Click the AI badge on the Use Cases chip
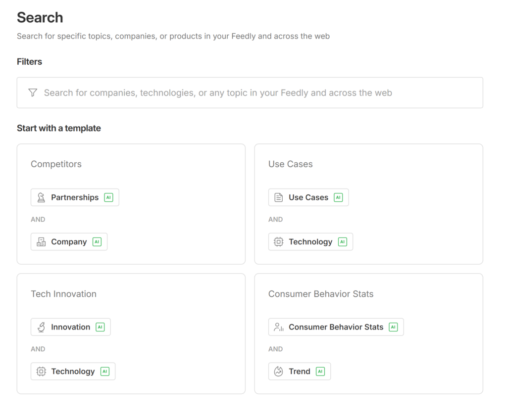507x420 pixels. 338,197
